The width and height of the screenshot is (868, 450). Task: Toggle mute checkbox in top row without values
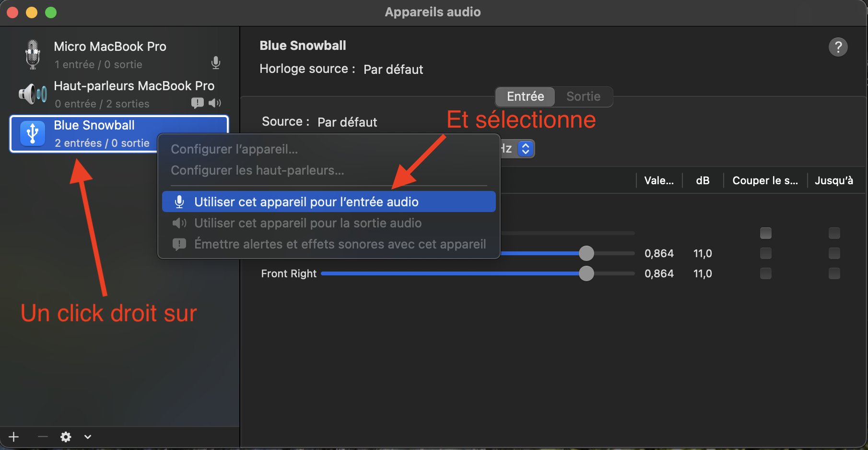pyautogui.click(x=766, y=233)
